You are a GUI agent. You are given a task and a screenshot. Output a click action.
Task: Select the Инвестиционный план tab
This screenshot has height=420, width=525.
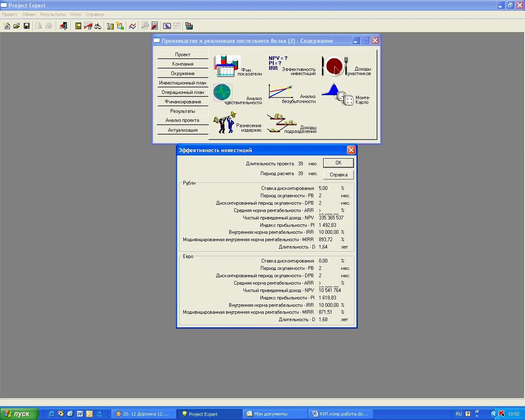pos(183,83)
